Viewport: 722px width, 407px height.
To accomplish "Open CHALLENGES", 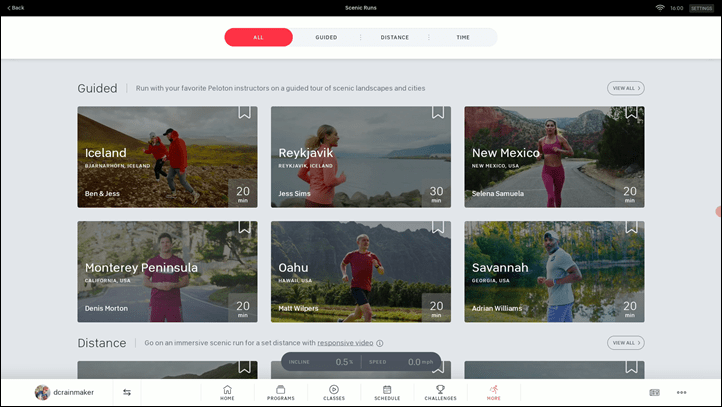I will pyautogui.click(x=440, y=393).
